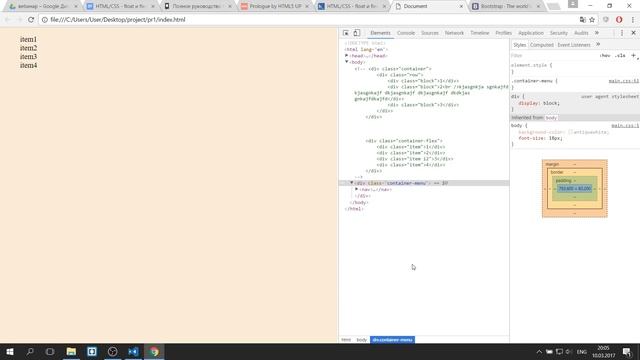Switch to the Application tab

click(531, 33)
